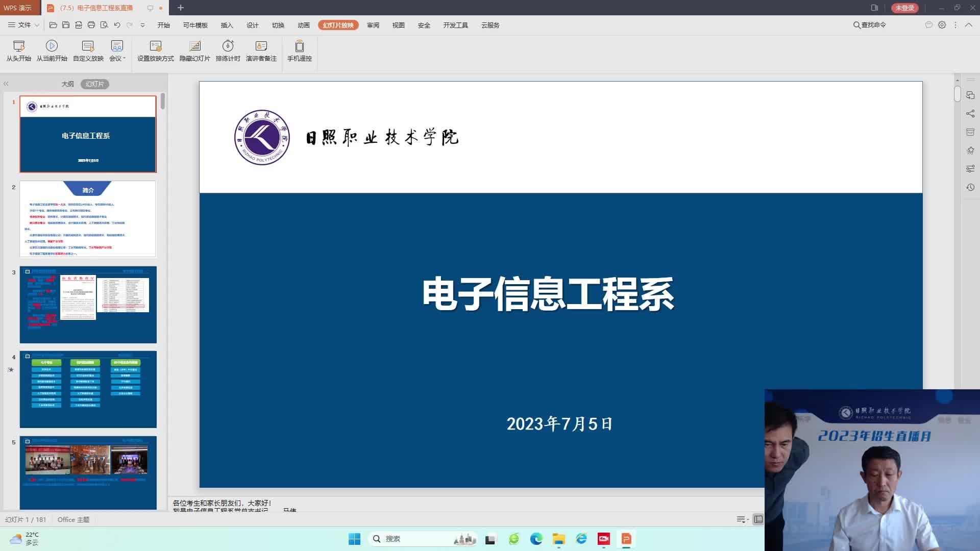Image resolution: width=980 pixels, height=551 pixels.
Task: Hide the current slide (隐藏幻灯片)
Action: [195, 51]
